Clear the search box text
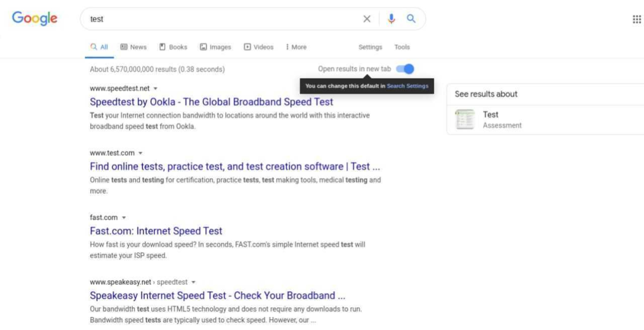This screenshot has width=644, height=330. click(367, 19)
